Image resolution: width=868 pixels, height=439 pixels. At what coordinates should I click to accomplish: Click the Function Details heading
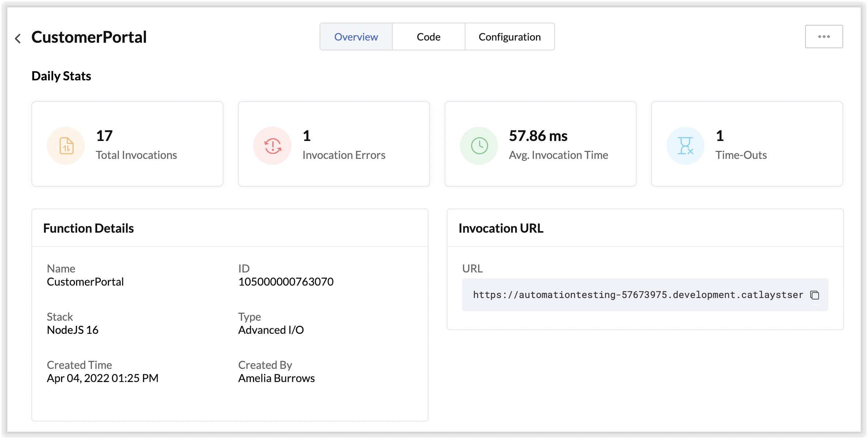point(88,228)
